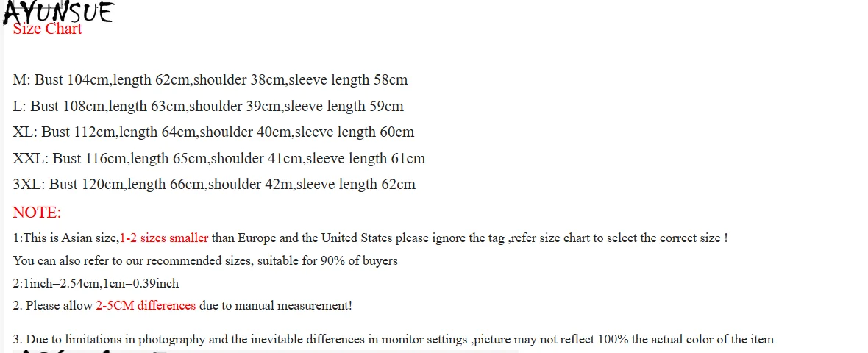The height and width of the screenshot is (353, 868).
Task: Click the recommended sizes note line
Action: tap(205, 261)
